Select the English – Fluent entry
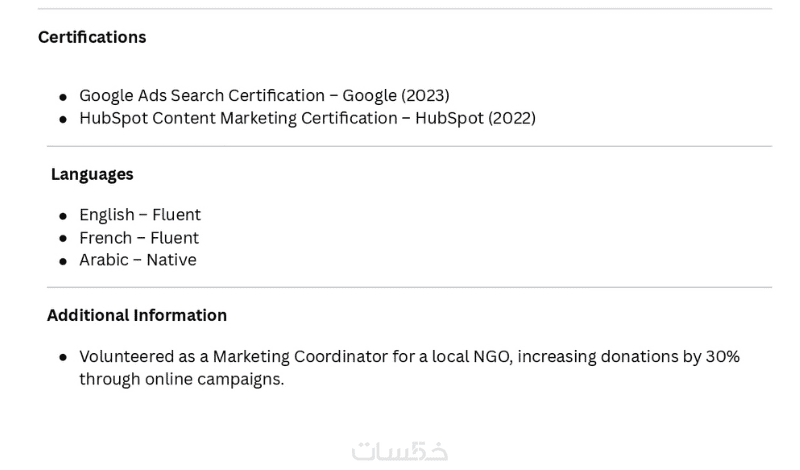 pos(140,215)
